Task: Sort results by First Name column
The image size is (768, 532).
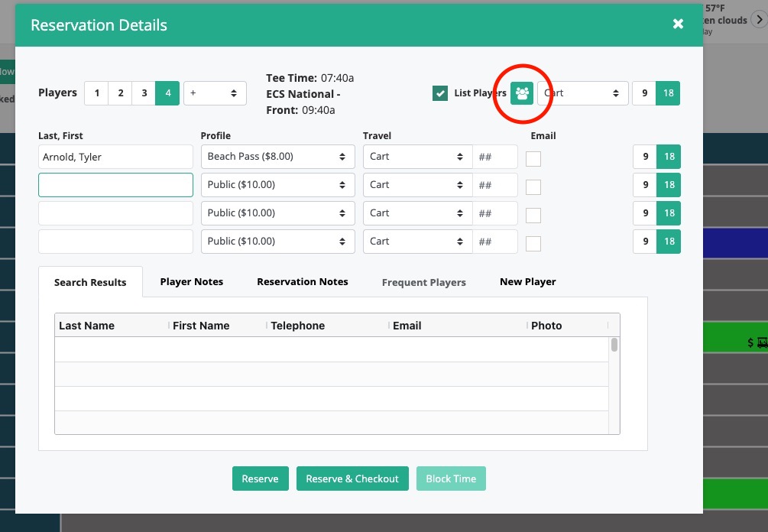Action: [218, 326]
